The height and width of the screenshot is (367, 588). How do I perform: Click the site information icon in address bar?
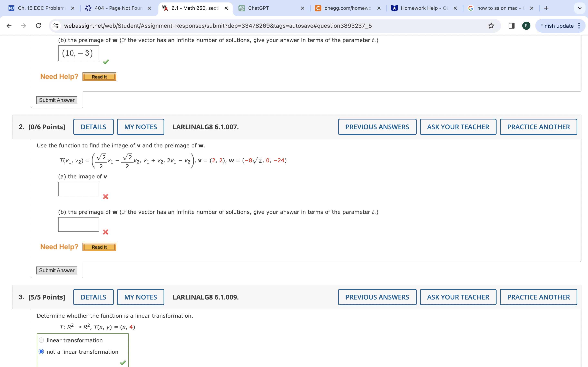coord(56,26)
